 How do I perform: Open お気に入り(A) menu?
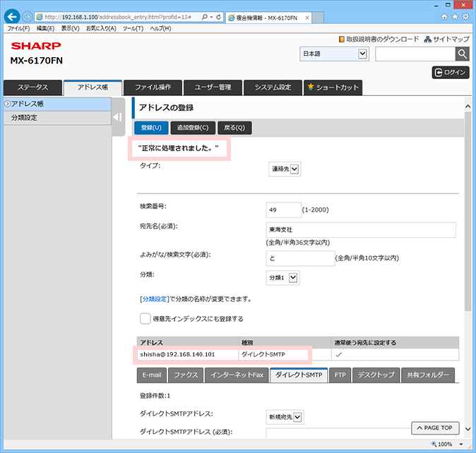coord(101,28)
